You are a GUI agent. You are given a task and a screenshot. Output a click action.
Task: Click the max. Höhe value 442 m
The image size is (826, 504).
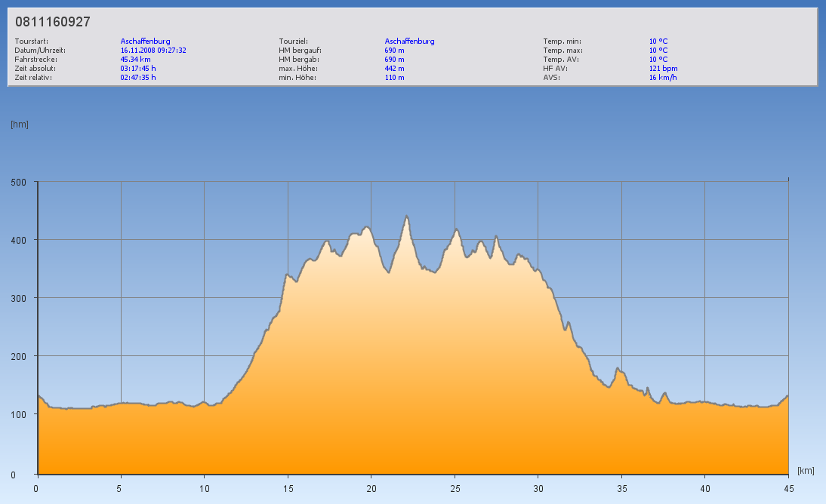click(x=394, y=68)
